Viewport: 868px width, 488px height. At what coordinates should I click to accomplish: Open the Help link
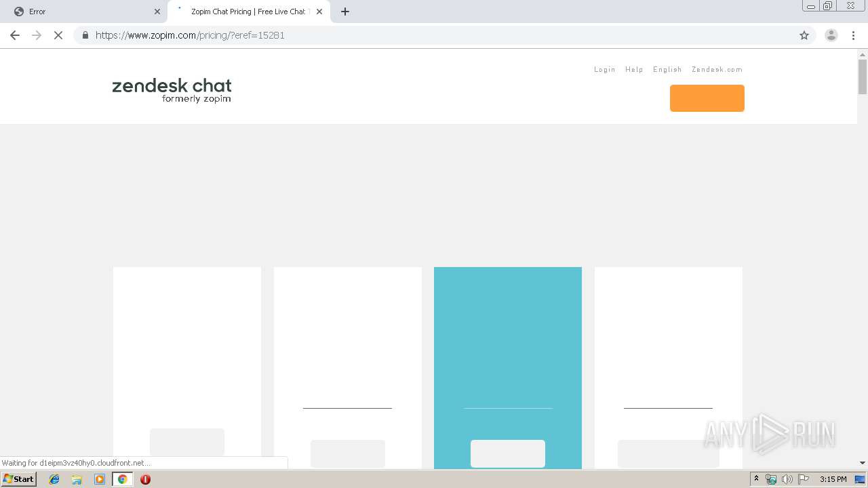634,70
